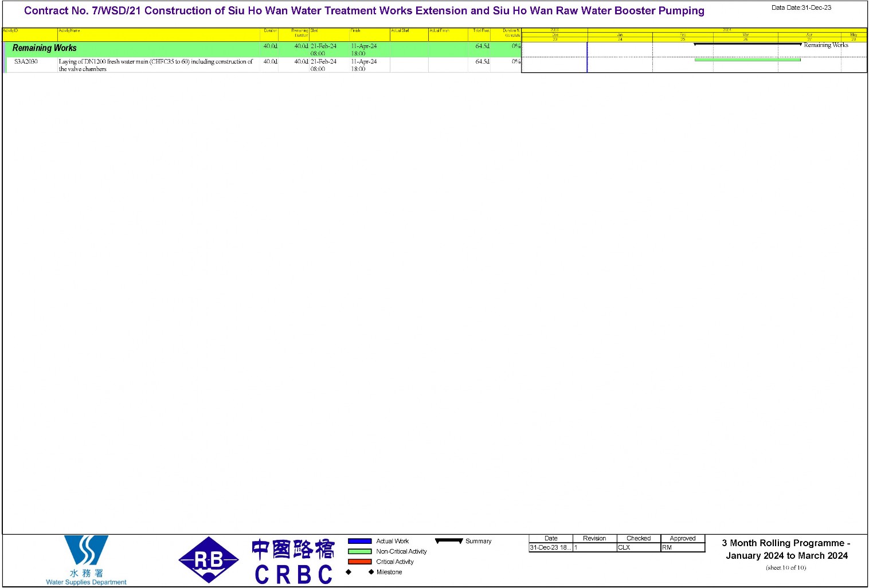Click the Revision header in the revision table
Image resolution: width=869 pixels, height=588 pixels.
594,538
